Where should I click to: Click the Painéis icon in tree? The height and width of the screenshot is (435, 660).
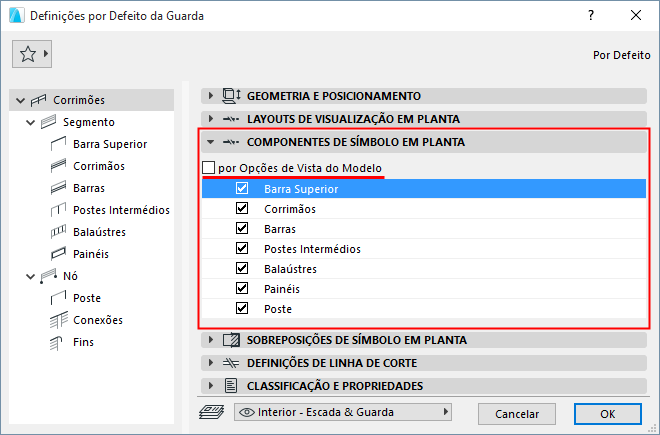(x=57, y=254)
